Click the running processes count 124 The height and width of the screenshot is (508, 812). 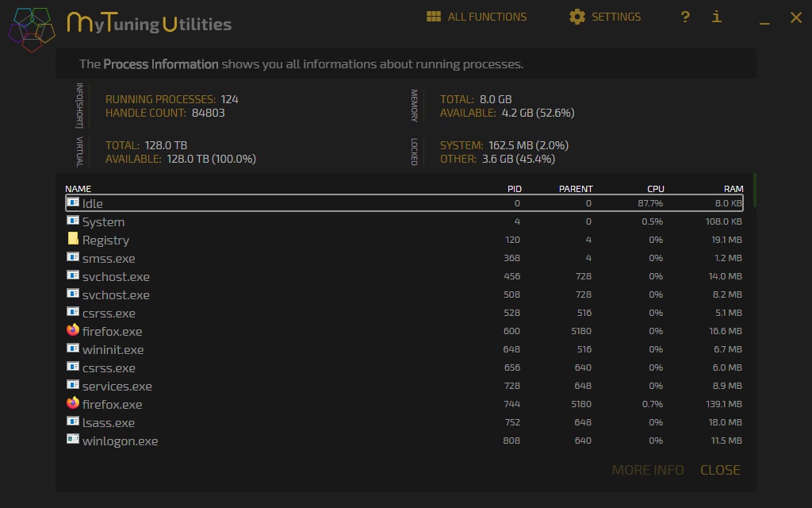(x=229, y=99)
